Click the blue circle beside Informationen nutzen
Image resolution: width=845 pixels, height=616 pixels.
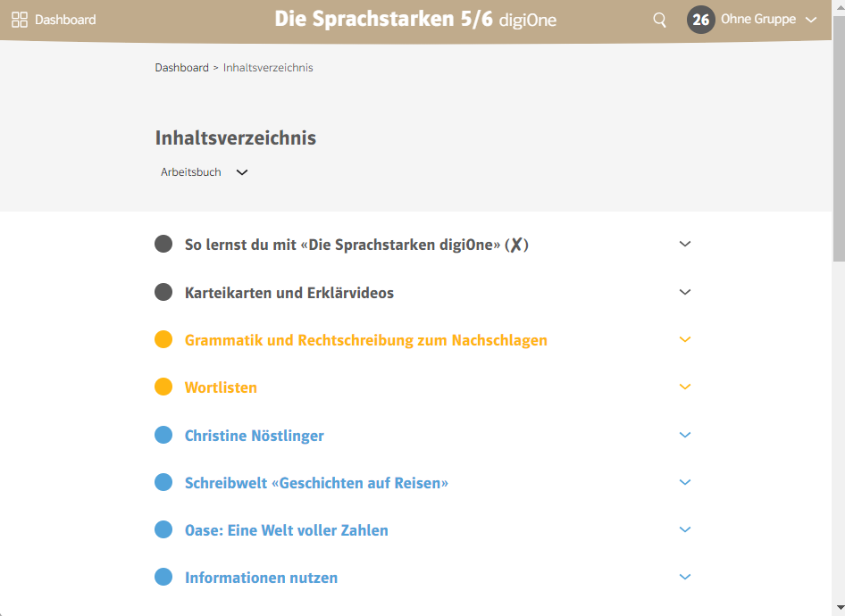163,578
